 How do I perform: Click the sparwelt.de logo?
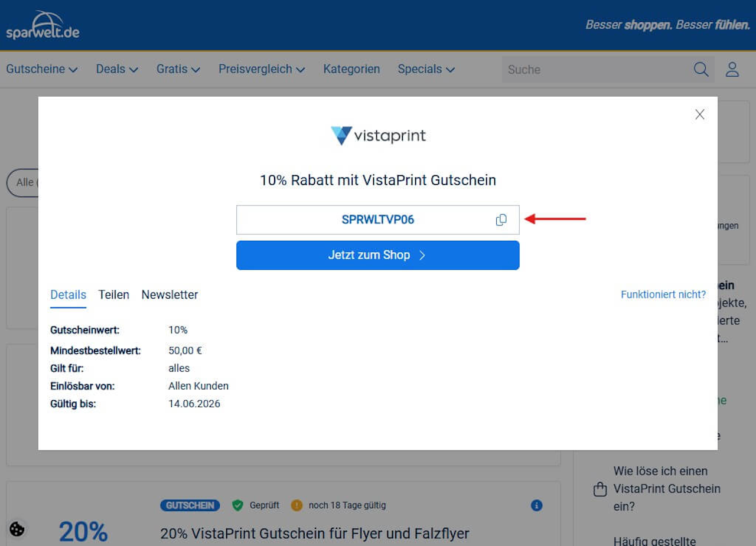pos(43,25)
